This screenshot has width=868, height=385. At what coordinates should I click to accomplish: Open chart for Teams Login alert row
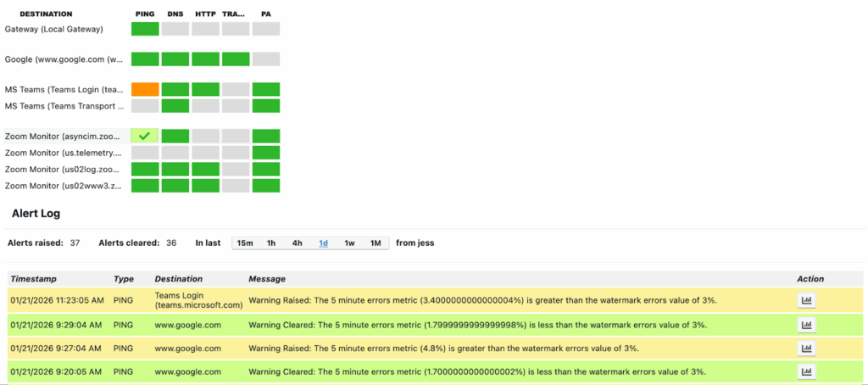807,300
